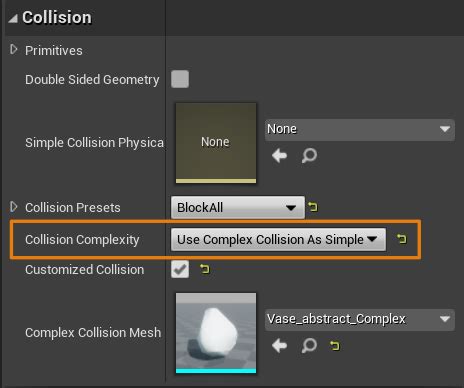Open the Vase_abstract_Complex mesh dropdown
The height and width of the screenshot is (388, 464).
click(360, 319)
